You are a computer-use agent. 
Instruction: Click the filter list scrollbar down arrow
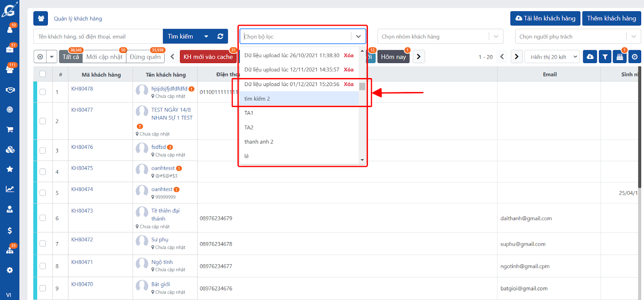coord(362,160)
